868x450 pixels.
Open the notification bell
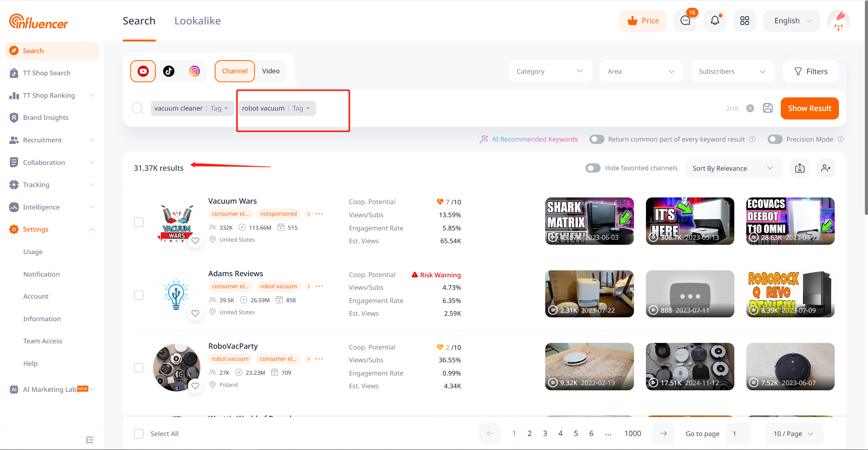[715, 21]
